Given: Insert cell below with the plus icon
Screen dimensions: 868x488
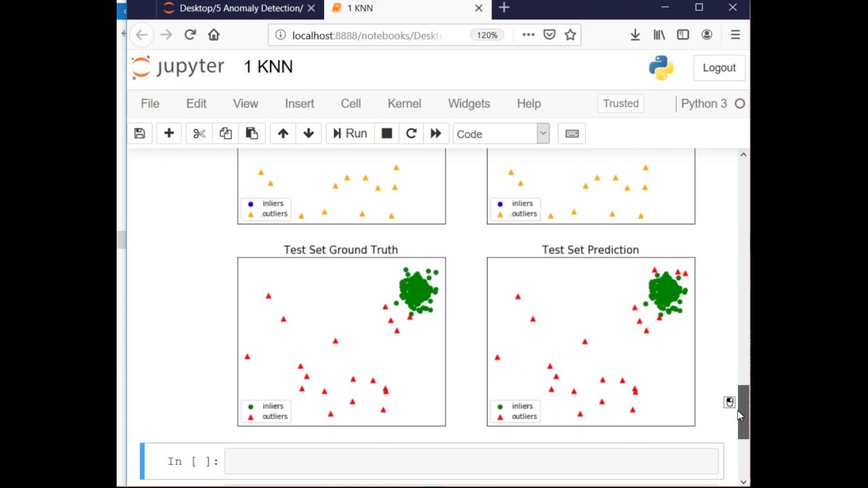Looking at the screenshot, I should (169, 134).
